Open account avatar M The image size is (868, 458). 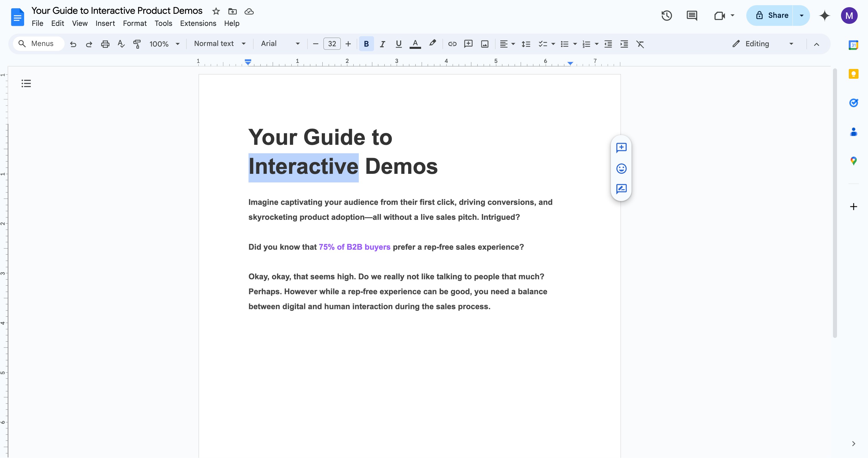click(x=849, y=16)
